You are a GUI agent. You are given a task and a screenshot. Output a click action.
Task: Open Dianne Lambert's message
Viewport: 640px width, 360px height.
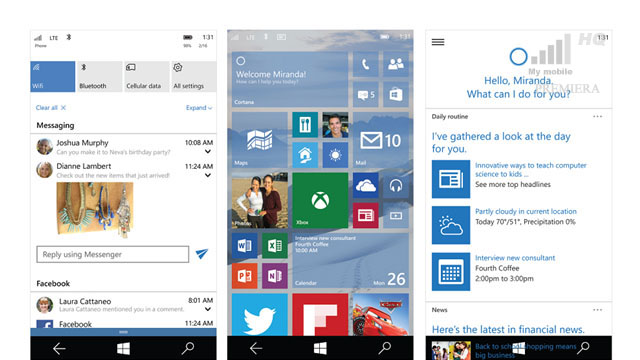click(x=124, y=170)
